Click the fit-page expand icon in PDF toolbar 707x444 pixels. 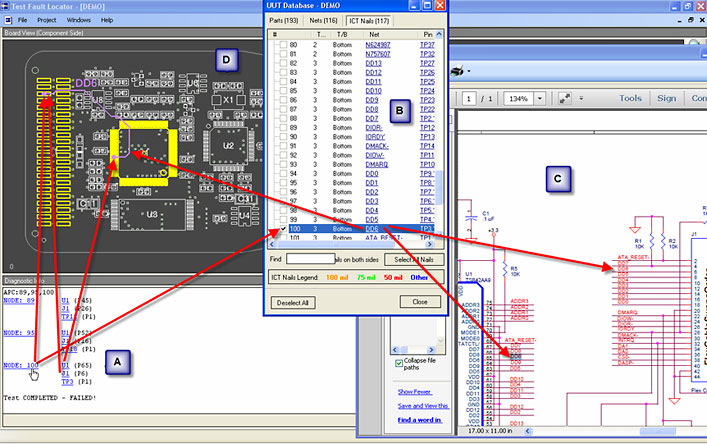click(565, 98)
